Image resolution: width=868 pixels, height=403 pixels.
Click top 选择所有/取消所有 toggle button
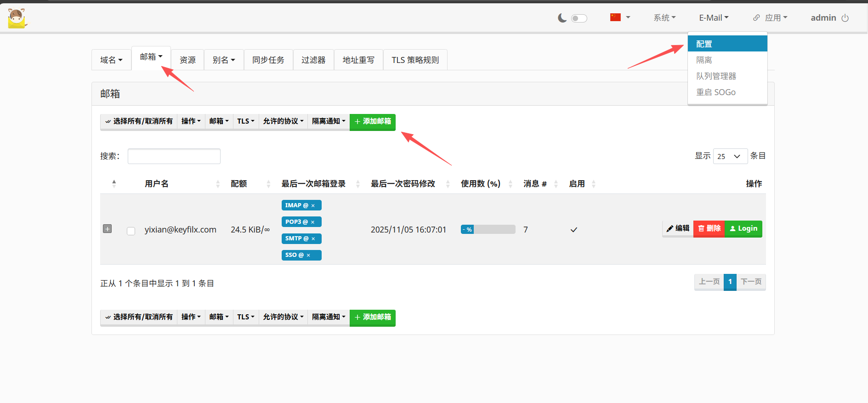(139, 121)
